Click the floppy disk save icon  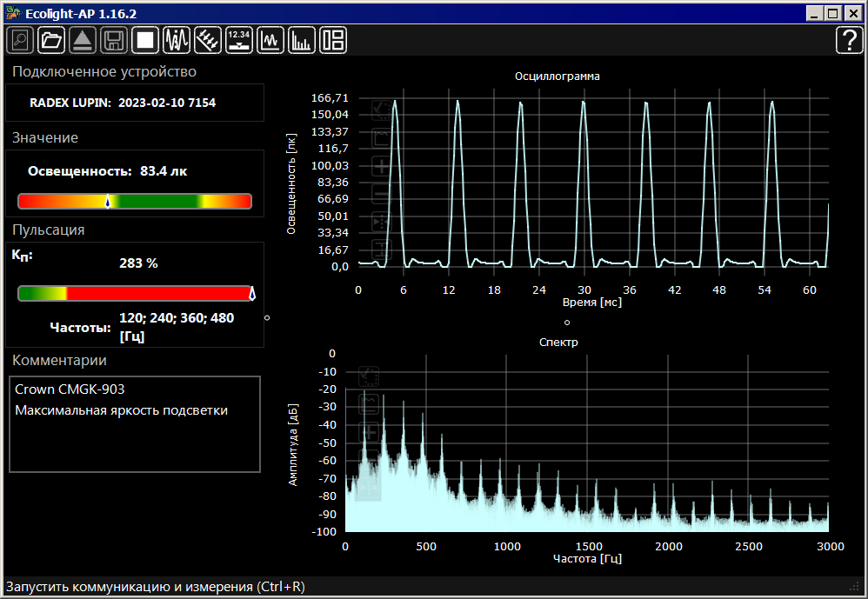(x=114, y=40)
